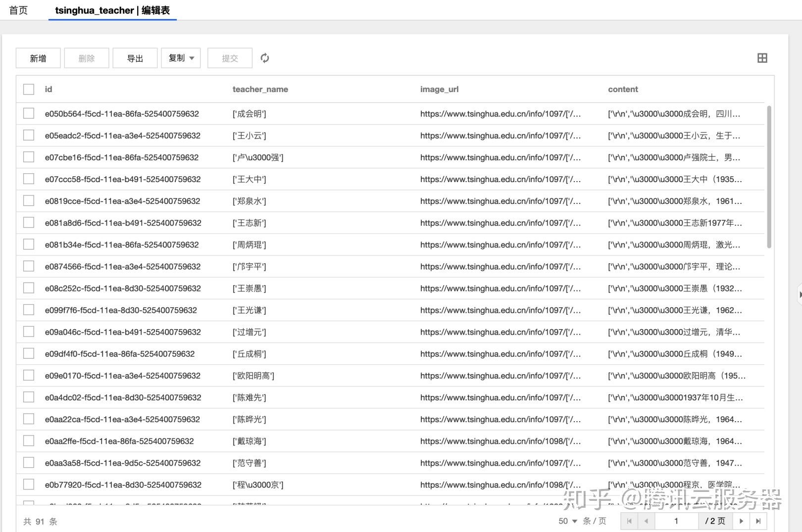This screenshot has width=802, height=532.
Task: Click teacher name cell ['王崇愚']
Action: click(249, 288)
